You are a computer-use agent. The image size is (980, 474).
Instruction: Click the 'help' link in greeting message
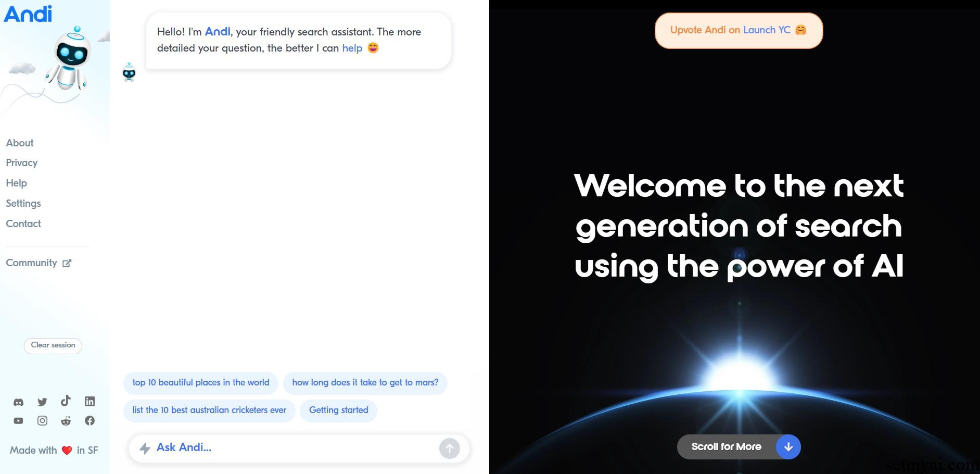click(352, 48)
